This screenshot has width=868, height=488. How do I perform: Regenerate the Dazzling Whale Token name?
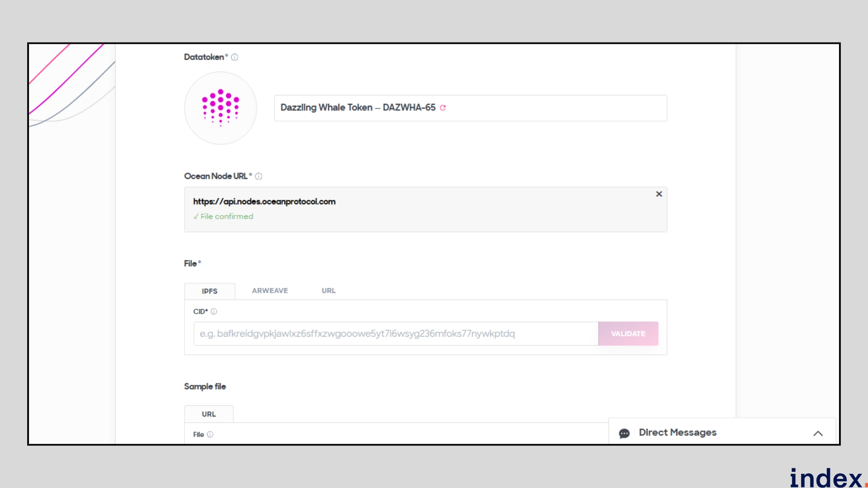(x=443, y=108)
